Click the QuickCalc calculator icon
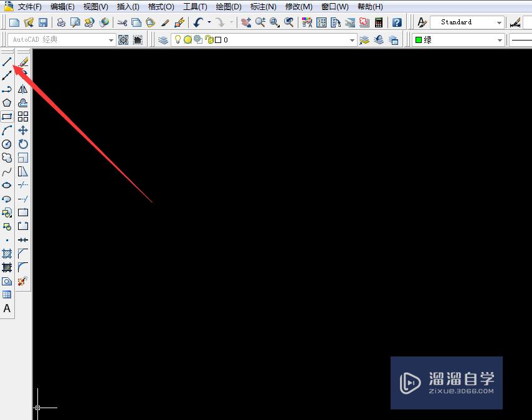 click(x=379, y=22)
